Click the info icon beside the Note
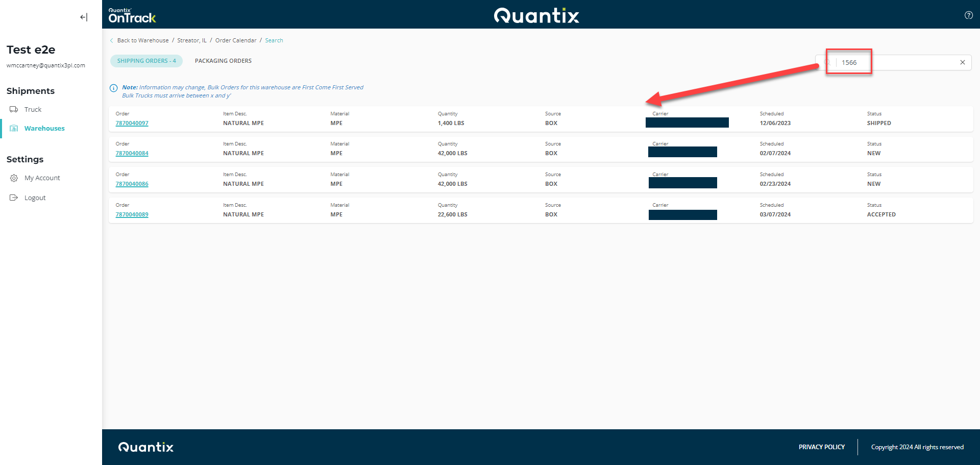The height and width of the screenshot is (465, 980). pyautogui.click(x=114, y=88)
